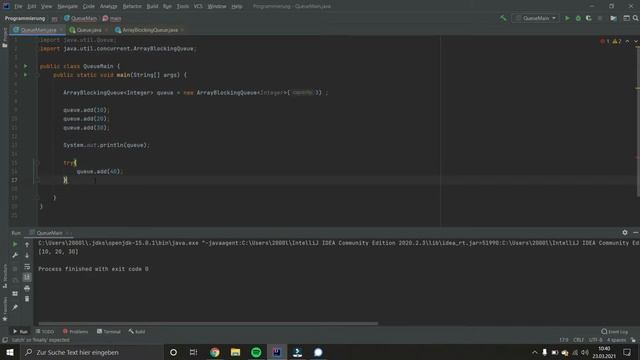The width and height of the screenshot is (640, 360).
Task: Click the horizontal scrollbar in Run console
Action: click(208, 324)
